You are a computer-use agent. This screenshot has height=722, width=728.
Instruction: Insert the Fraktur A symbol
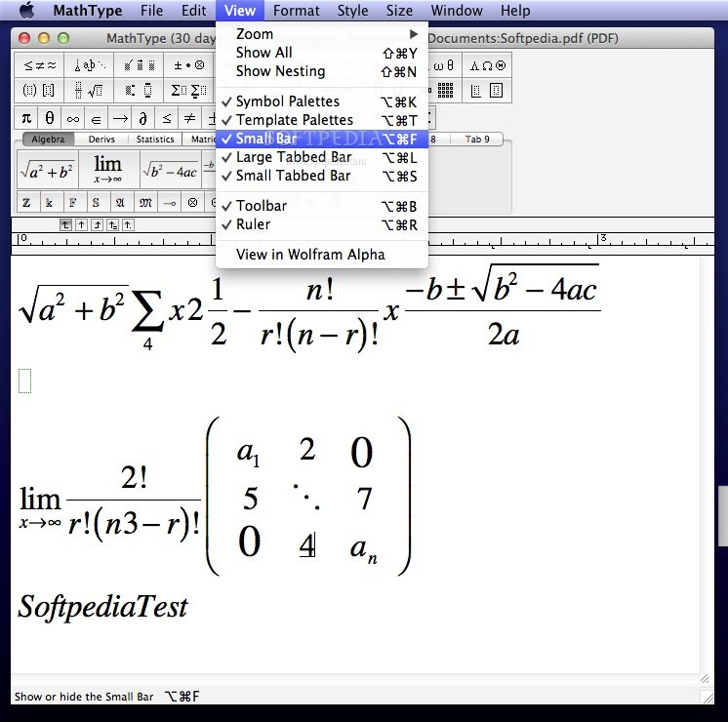coord(121,202)
